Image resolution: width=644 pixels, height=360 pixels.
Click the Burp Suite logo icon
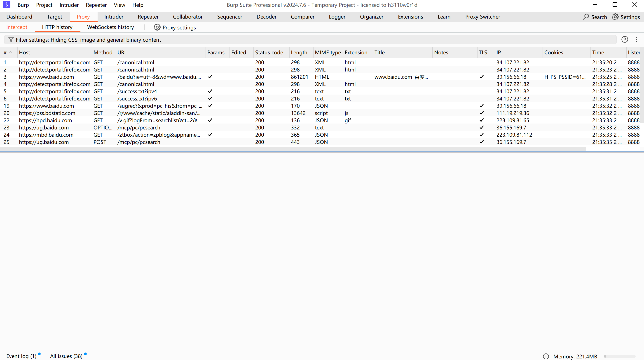point(7,5)
